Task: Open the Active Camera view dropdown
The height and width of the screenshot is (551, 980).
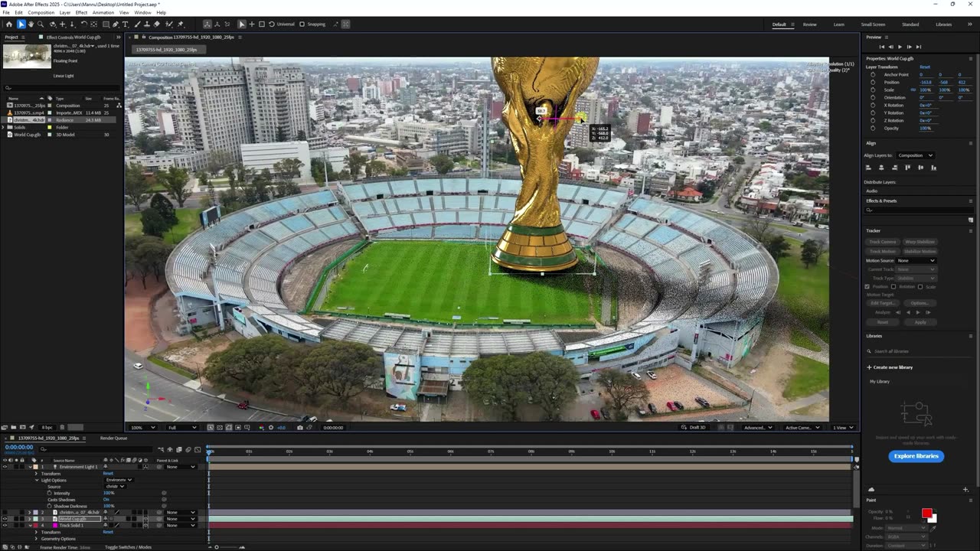Action: click(x=802, y=427)
